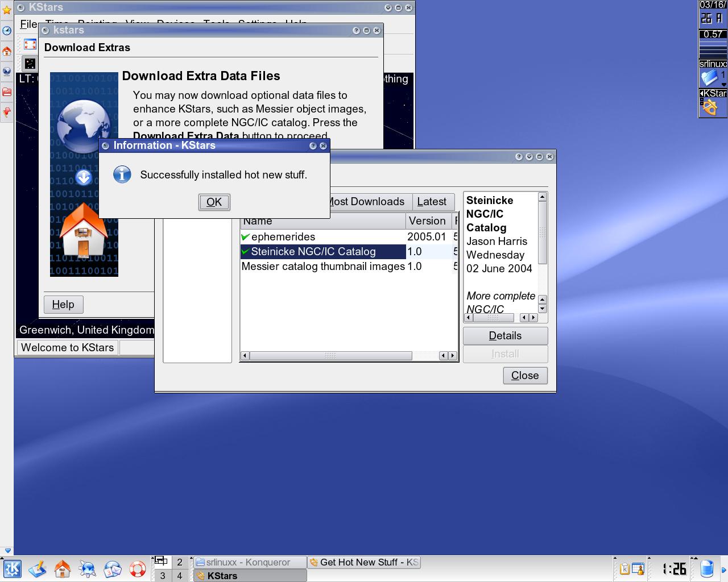Click the Information dialog info icon

click(x=122, y=174)
